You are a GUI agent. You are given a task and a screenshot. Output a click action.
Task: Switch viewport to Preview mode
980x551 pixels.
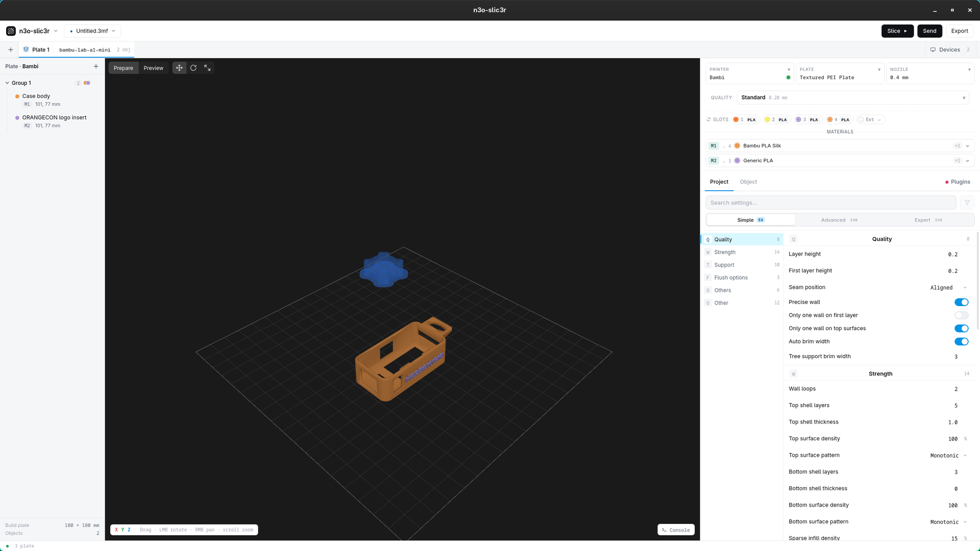(153, 68)
